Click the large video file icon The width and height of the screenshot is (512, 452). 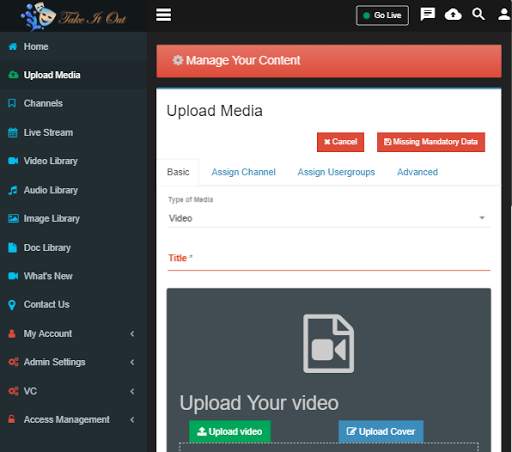[328, 343]
